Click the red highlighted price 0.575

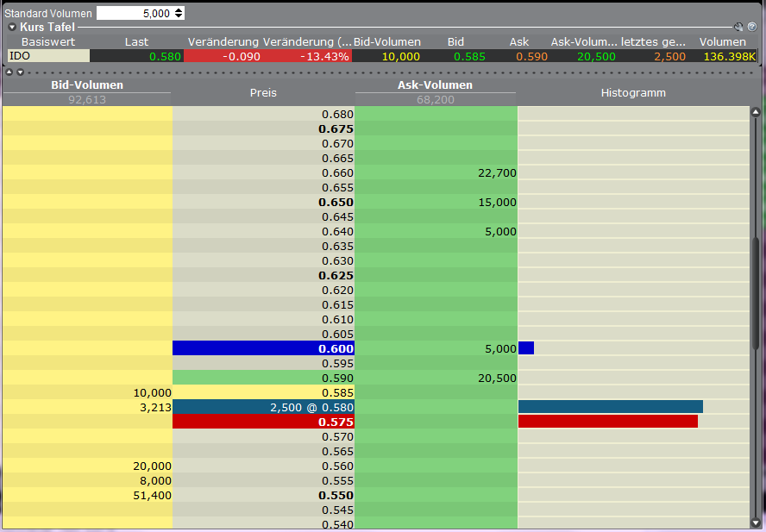tap(263, 422)
